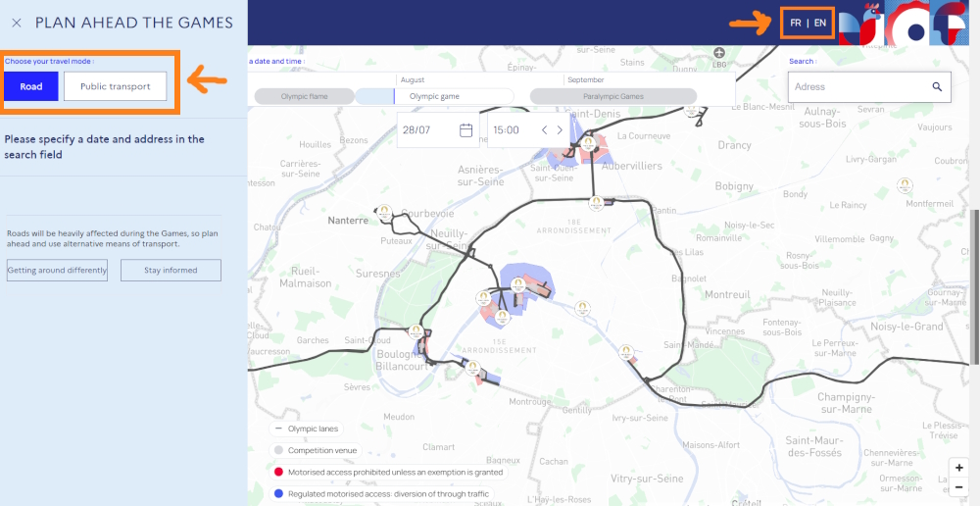Image resolution: width=980 pixels, height=506 pixels.
Task: Toggle Regulated motorised access legend item
Action: pyautogui.click(x=382, y=493)
